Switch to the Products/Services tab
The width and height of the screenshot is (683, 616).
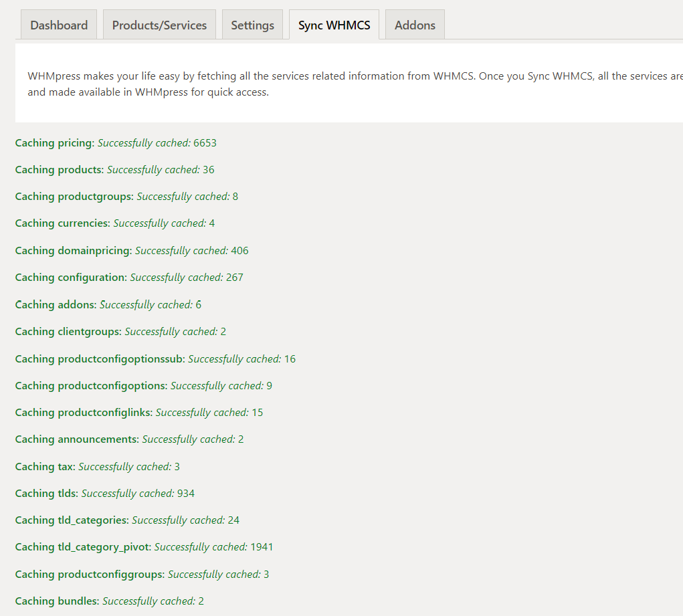click(159, 25)
